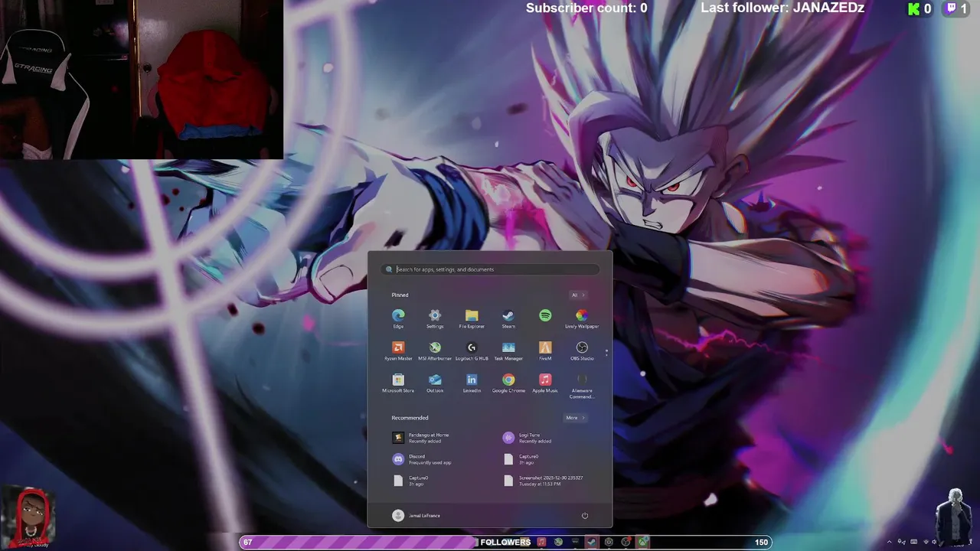Go to the next pinned page dots

pos(606,353)
